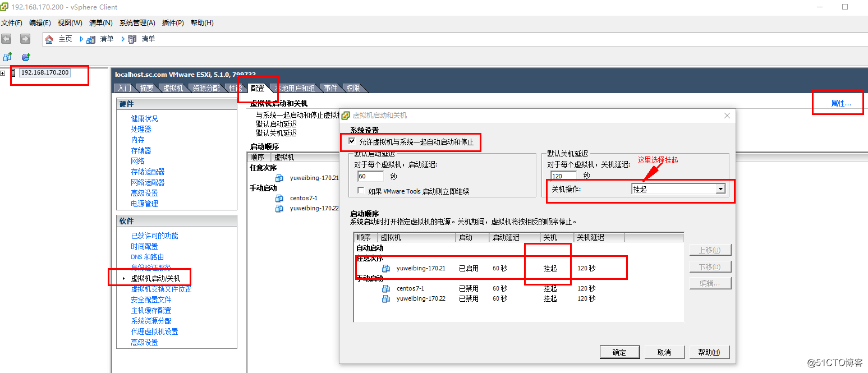Screen dimensions: 868x373
Task: Click the 启动延迟 column header in the dialog
Action: pyautogui.click(x=514, y=237)
